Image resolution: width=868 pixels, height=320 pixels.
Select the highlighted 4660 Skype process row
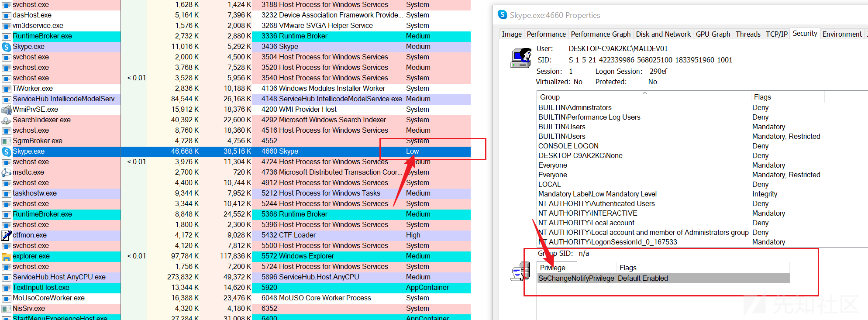click(x=236, y=151)
